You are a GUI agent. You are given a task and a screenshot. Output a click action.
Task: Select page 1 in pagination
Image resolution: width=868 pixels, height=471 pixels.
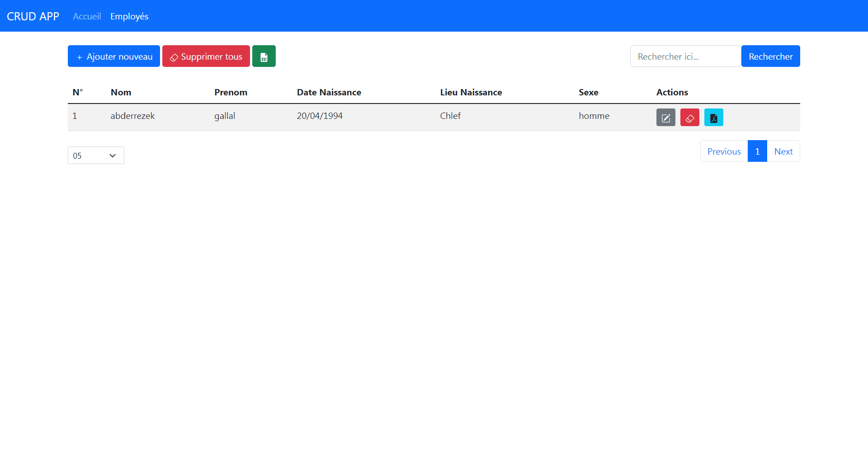pyautogui.click(x=757, y=151)
